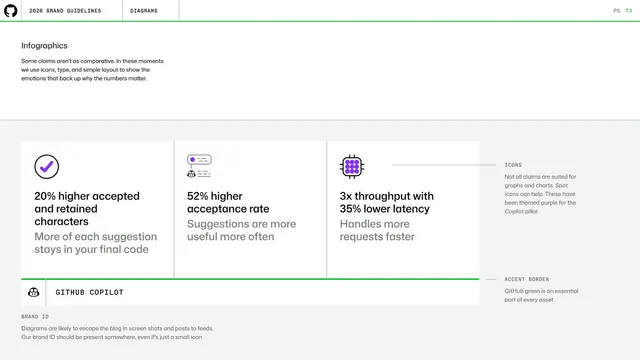Select '20% higher accepted and retained characters'
Screen dimensions: 640x360
point(87,209)
